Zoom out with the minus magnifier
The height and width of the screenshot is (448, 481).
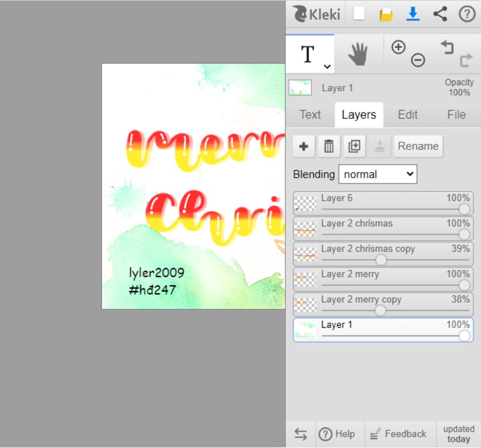click(x=418, y=60)
